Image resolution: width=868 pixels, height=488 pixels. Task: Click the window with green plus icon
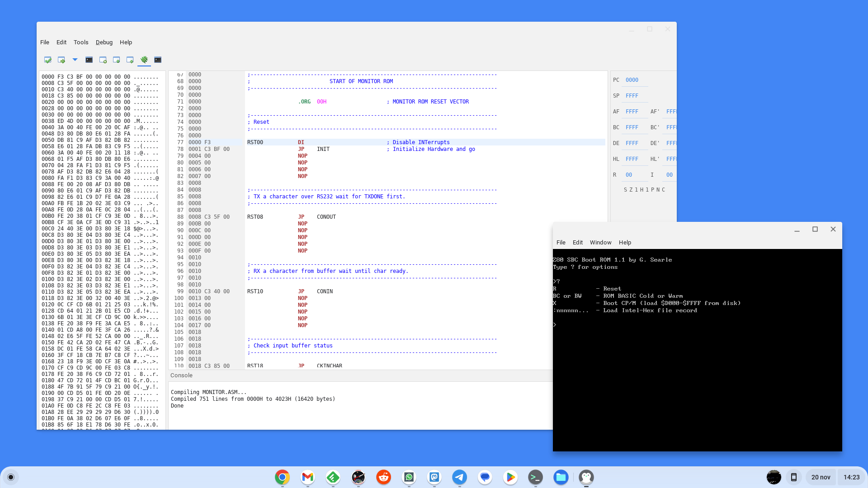[x=103, y=60]
